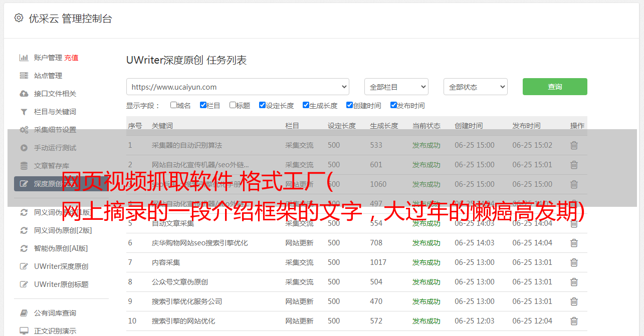Click the 站点管理 server icon

click(24, 76)
